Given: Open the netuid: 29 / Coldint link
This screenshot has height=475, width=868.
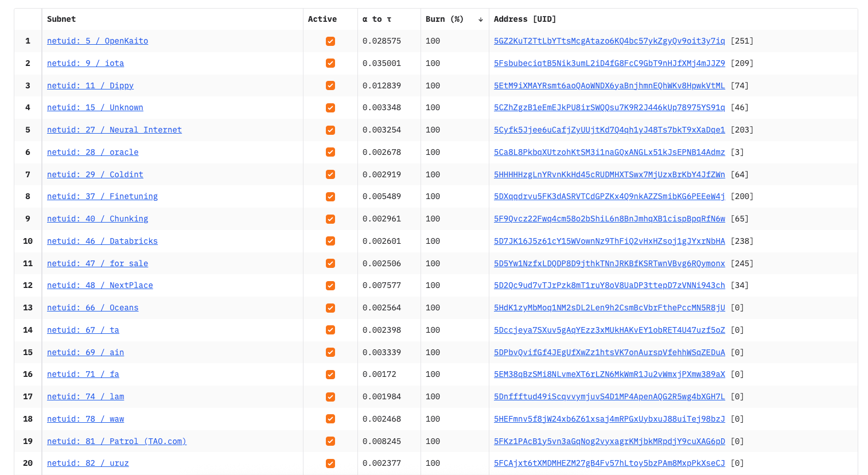Looking at the screenshot, I should click(x=95, y=174).
